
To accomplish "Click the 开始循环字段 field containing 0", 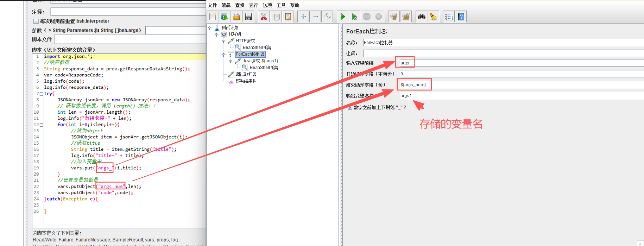I will click(x=522, y=74).
